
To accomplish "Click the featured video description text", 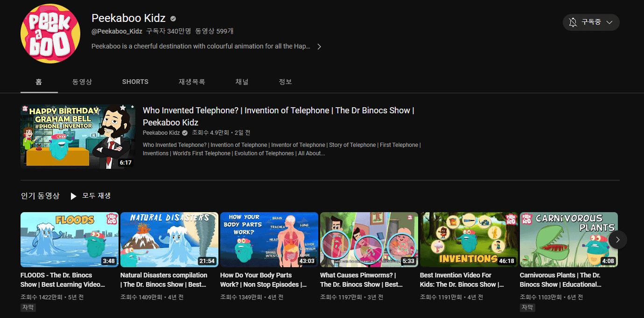I will pyautogui.click(x=281, y=149).
